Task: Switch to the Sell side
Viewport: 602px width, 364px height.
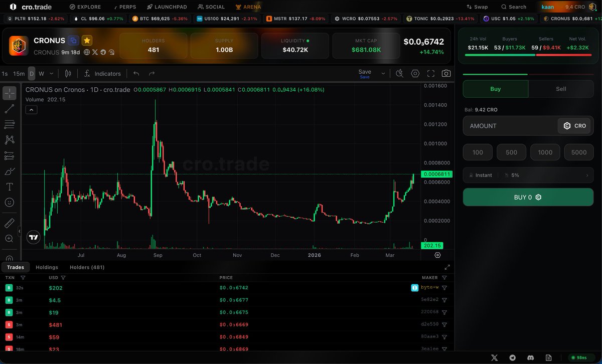Action: [561, 89]
